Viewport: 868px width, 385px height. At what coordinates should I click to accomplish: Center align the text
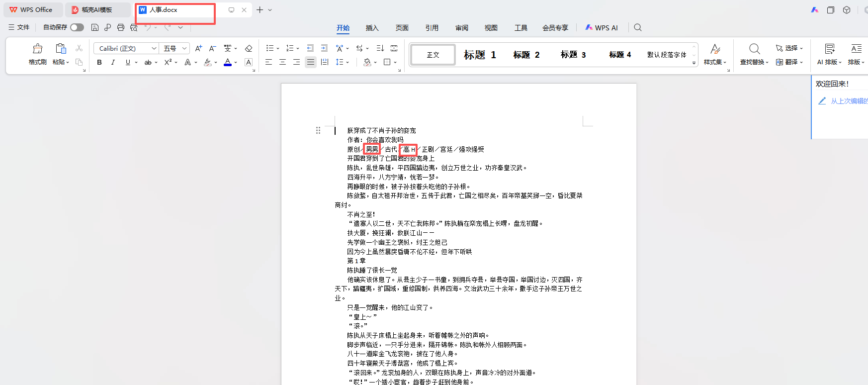point(282,62)
